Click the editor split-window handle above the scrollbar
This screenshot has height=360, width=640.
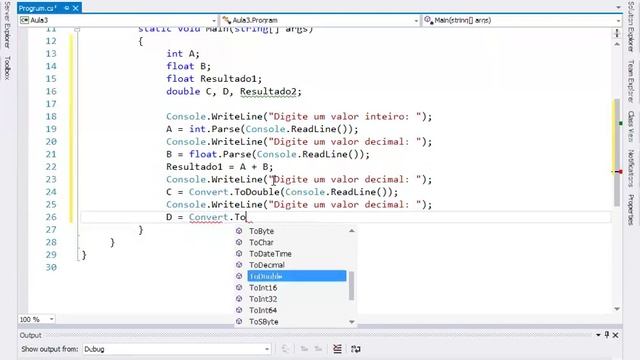click(617, 33)
